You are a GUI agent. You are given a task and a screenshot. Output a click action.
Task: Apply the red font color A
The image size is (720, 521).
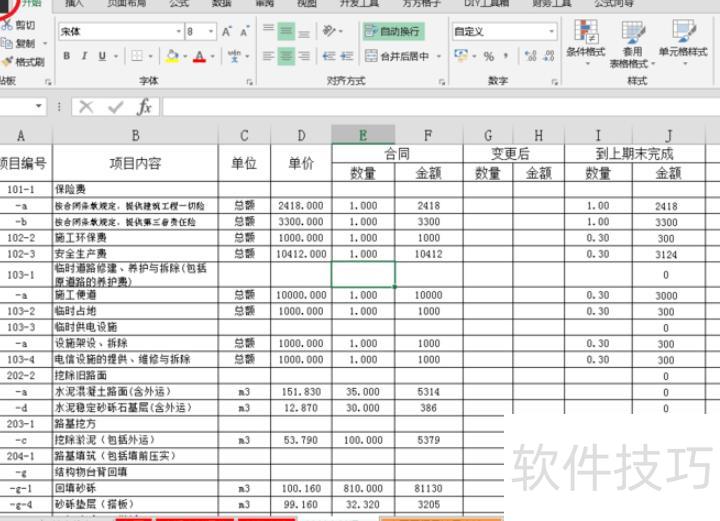click(199, 56)
